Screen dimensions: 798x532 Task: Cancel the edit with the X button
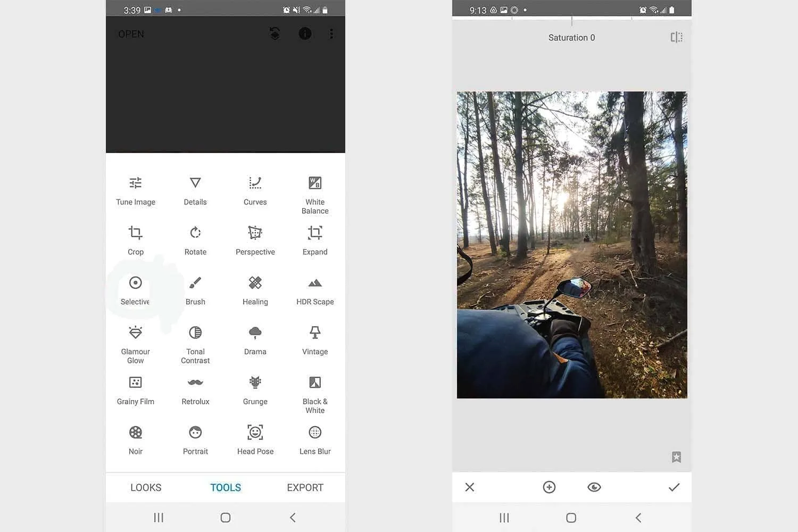[x=469, y=487]
